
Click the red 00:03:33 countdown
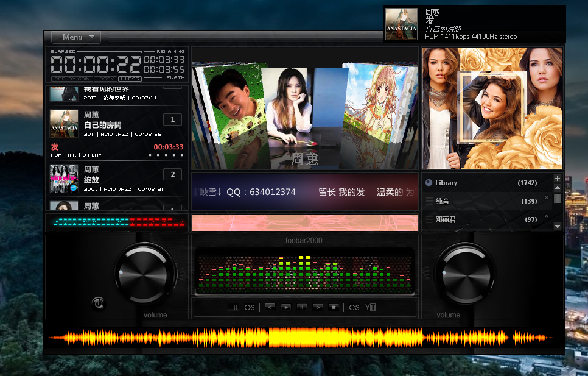(x=169, y=147)
